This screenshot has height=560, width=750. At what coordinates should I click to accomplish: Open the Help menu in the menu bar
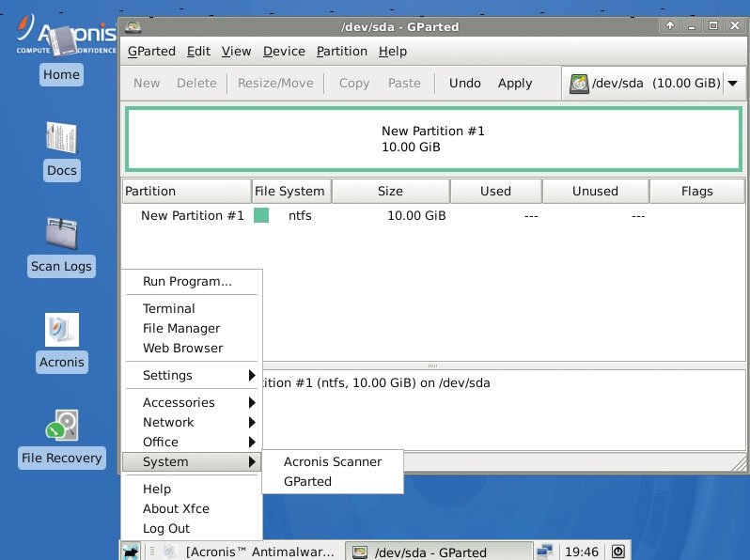coord(393,51)
